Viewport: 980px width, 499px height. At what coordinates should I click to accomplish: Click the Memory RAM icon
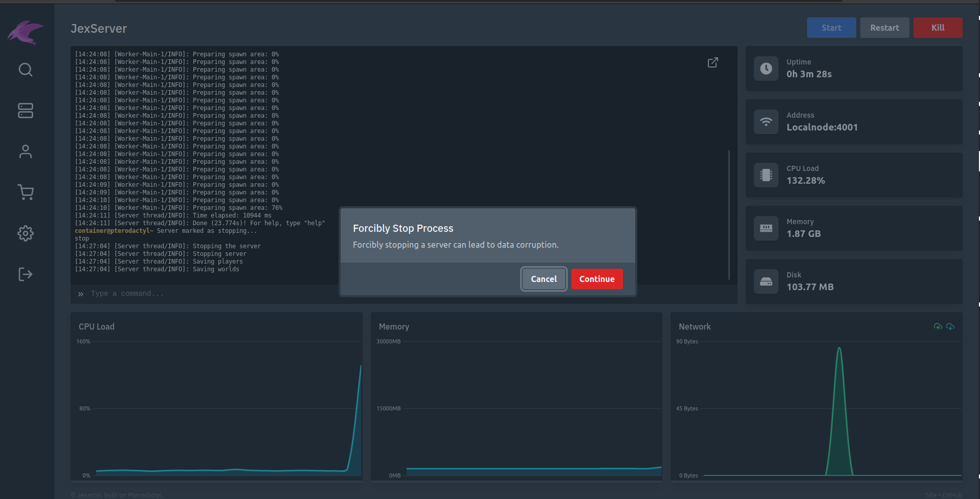click(766, 228)
